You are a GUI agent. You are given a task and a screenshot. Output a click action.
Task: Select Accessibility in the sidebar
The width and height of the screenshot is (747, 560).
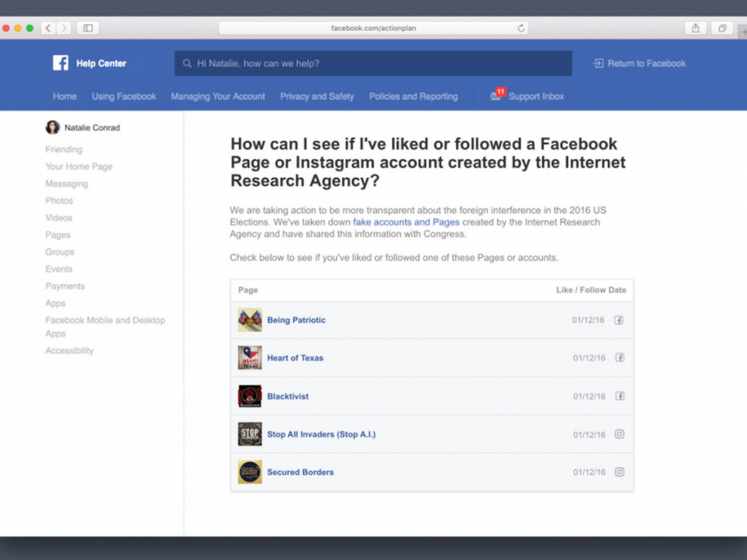coord(69,350)
